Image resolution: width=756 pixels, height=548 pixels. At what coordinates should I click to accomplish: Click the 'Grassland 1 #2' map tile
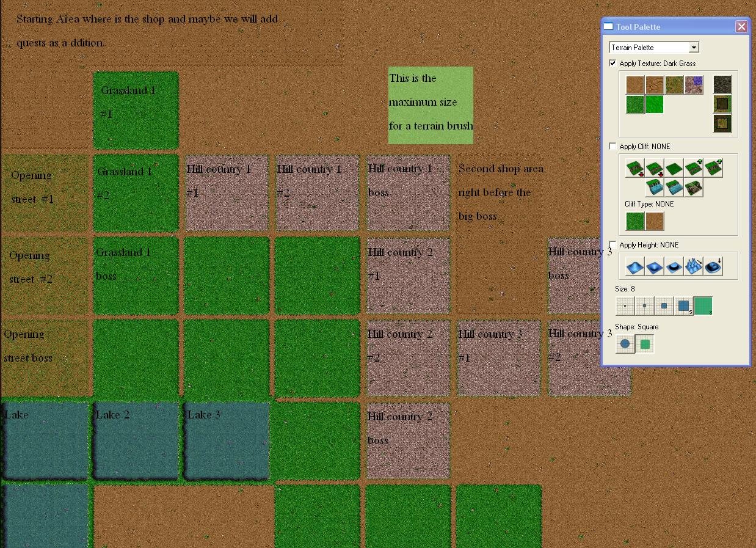[x=136, y=193]
